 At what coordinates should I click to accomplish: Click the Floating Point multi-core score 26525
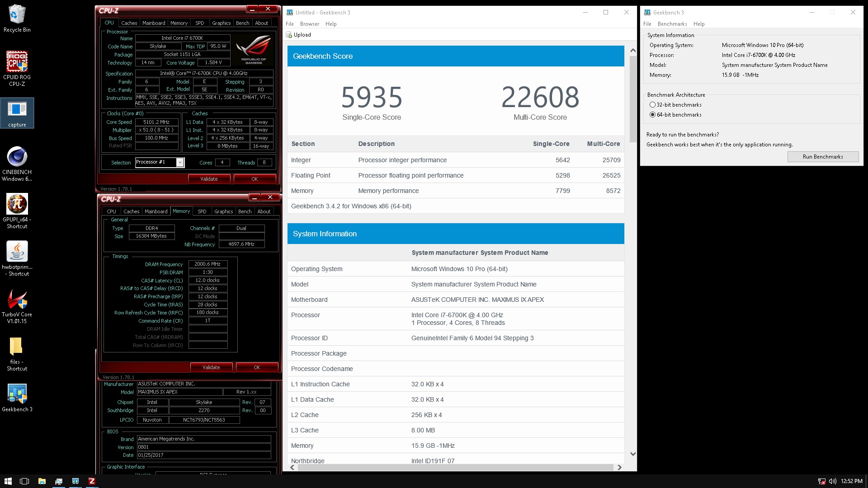tap(611, 175)
